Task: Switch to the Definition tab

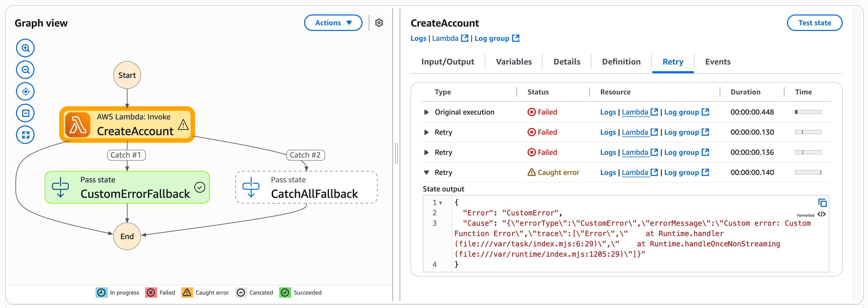Action: 621,62
